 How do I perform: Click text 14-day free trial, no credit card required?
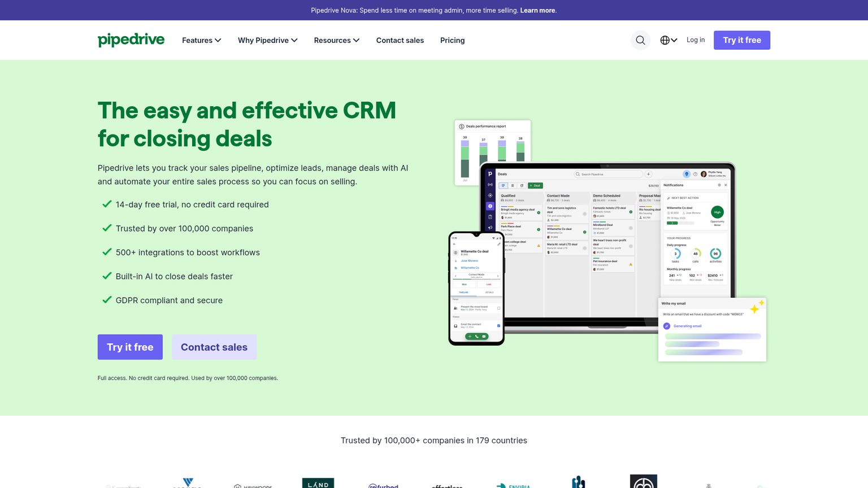tap(192, 204)
